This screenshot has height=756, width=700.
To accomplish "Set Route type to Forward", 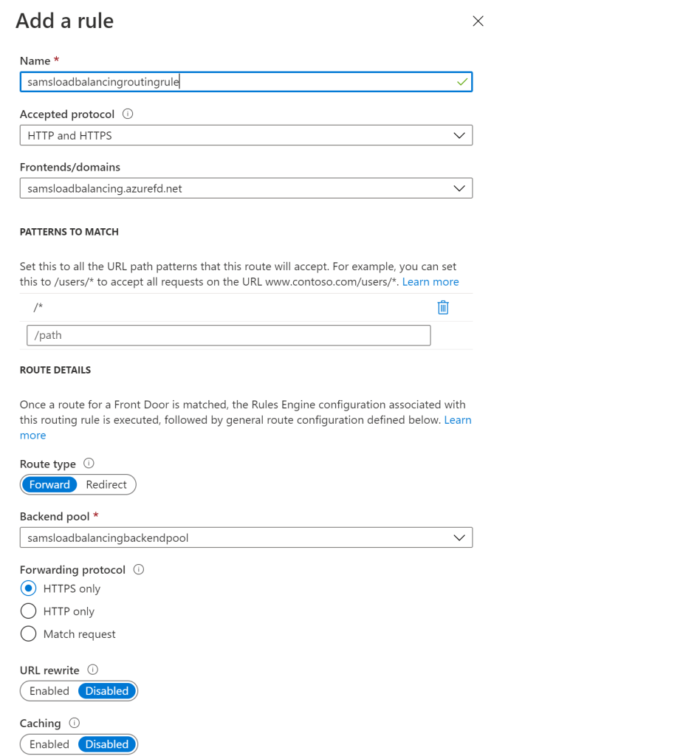I will (49, 485).
